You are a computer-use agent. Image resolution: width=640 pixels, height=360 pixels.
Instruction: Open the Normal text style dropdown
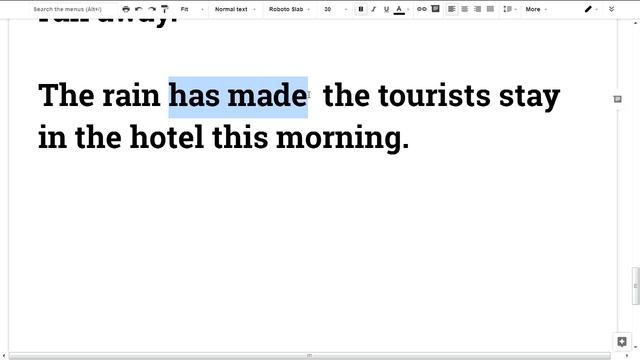[x=235, y=9]
